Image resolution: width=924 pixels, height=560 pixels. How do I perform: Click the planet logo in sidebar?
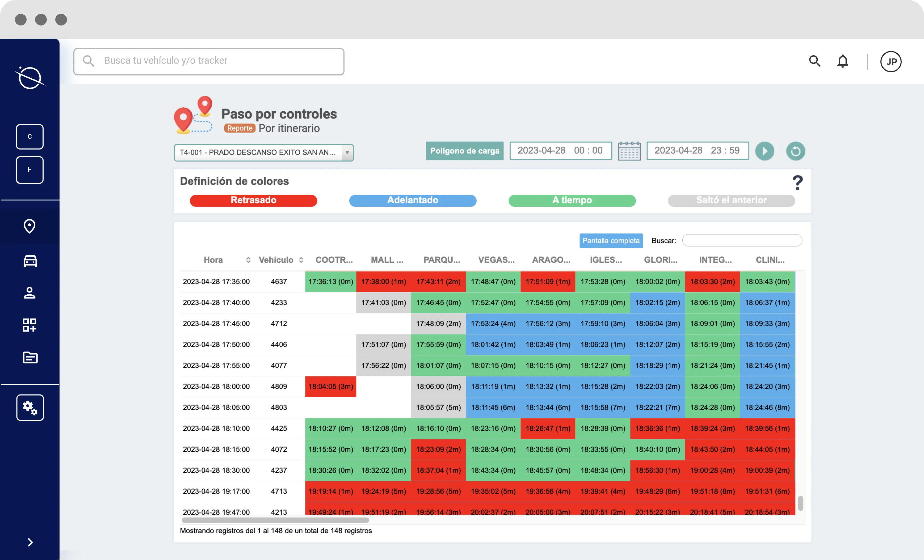point(30,77)
